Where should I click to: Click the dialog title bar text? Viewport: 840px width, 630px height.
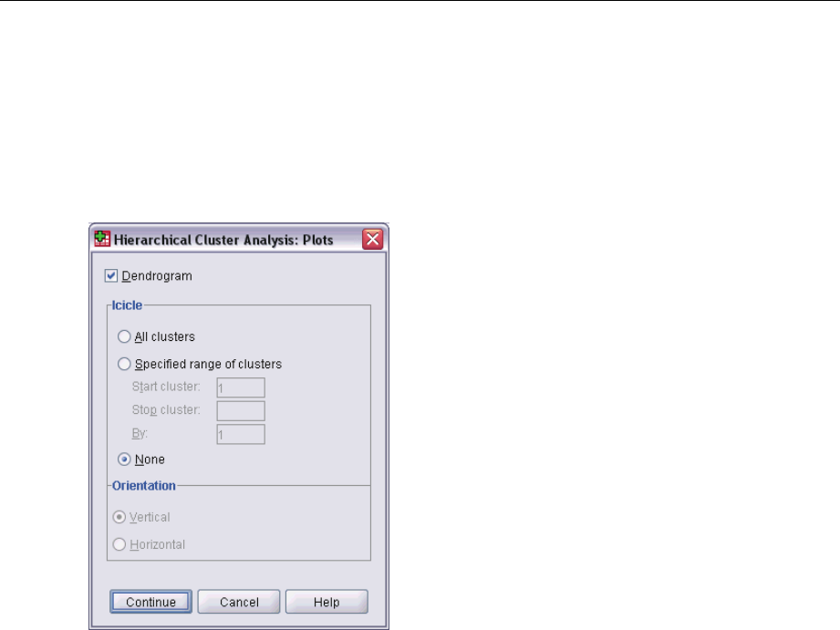coord(223,240)
